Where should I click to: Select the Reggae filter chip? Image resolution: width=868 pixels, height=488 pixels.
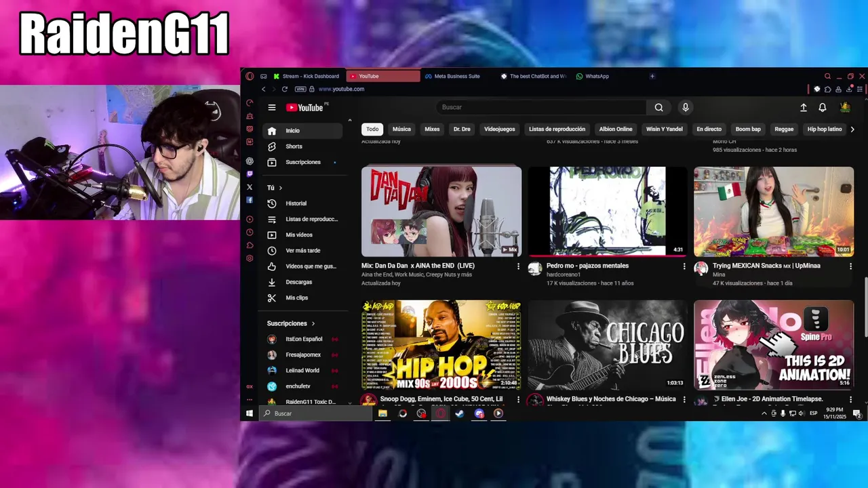coord(784,129)
